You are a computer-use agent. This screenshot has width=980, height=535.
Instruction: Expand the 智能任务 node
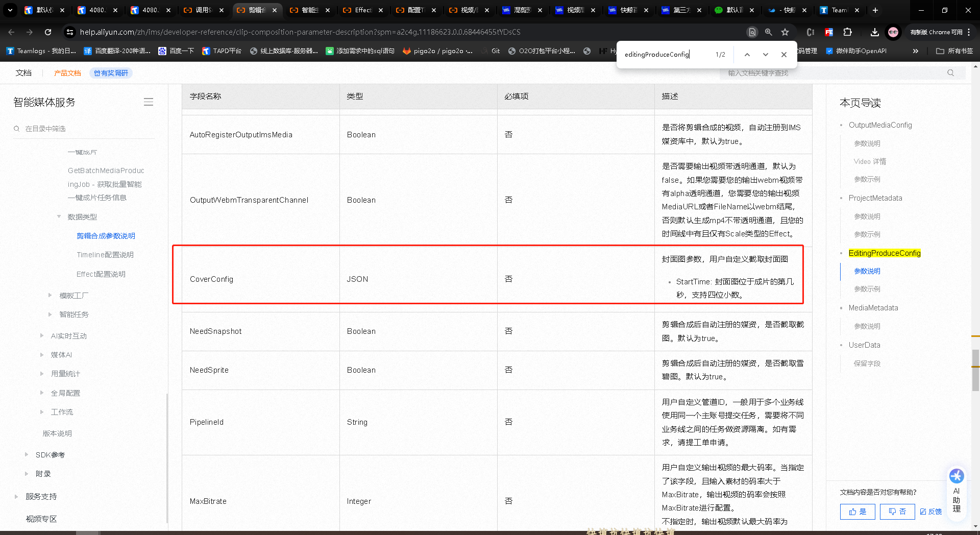50,314
